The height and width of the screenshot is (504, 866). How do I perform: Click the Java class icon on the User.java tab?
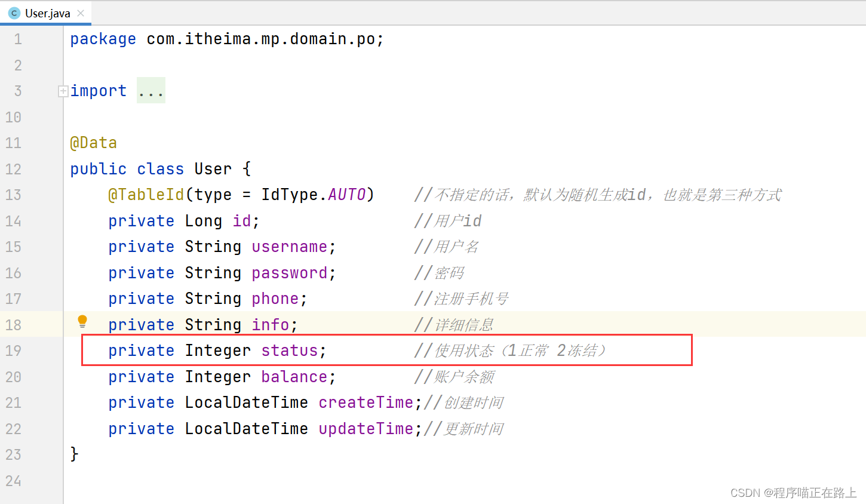(x=14, y=13)
